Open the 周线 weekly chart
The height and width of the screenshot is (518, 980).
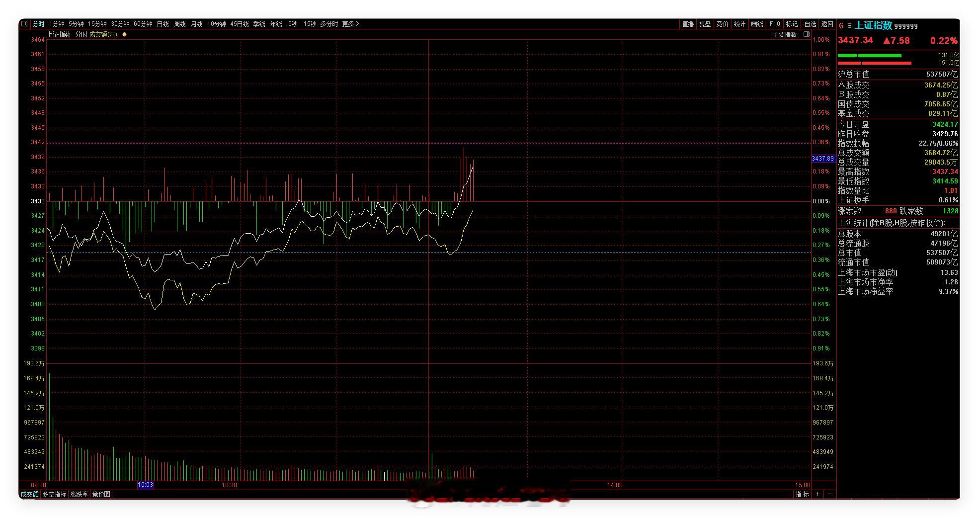(x=180, y=24)
